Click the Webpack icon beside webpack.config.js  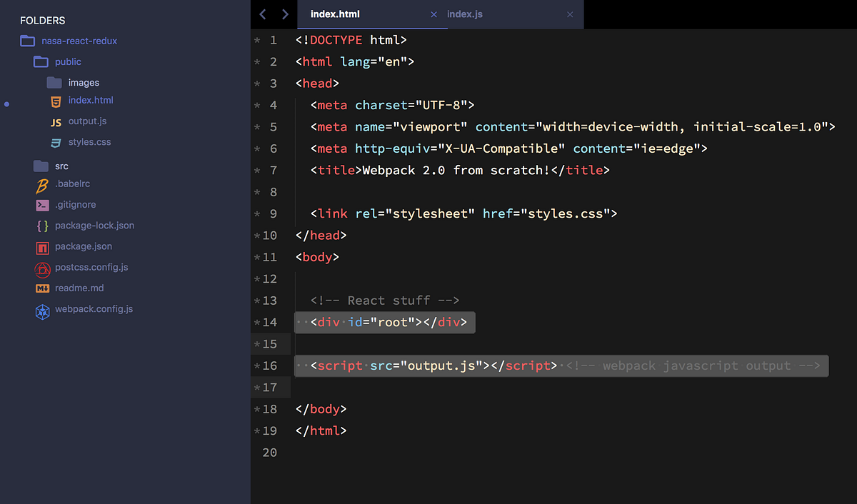click(x=43, y=311)
